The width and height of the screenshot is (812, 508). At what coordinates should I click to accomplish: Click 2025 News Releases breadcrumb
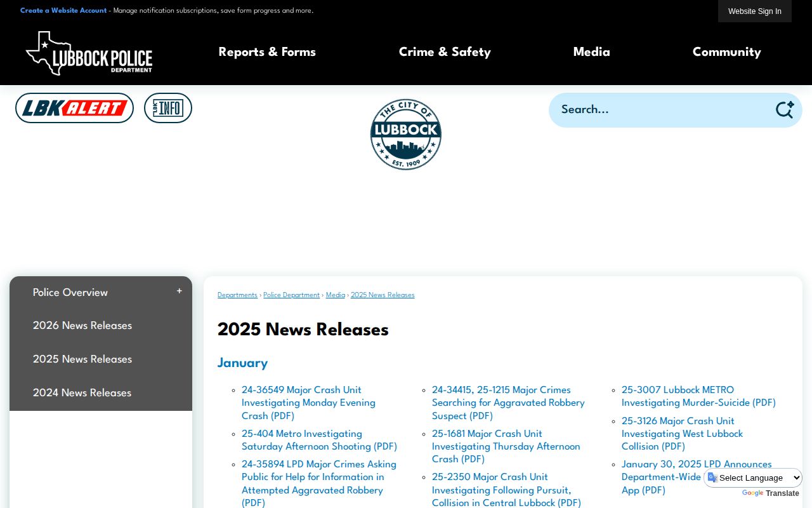383,295
